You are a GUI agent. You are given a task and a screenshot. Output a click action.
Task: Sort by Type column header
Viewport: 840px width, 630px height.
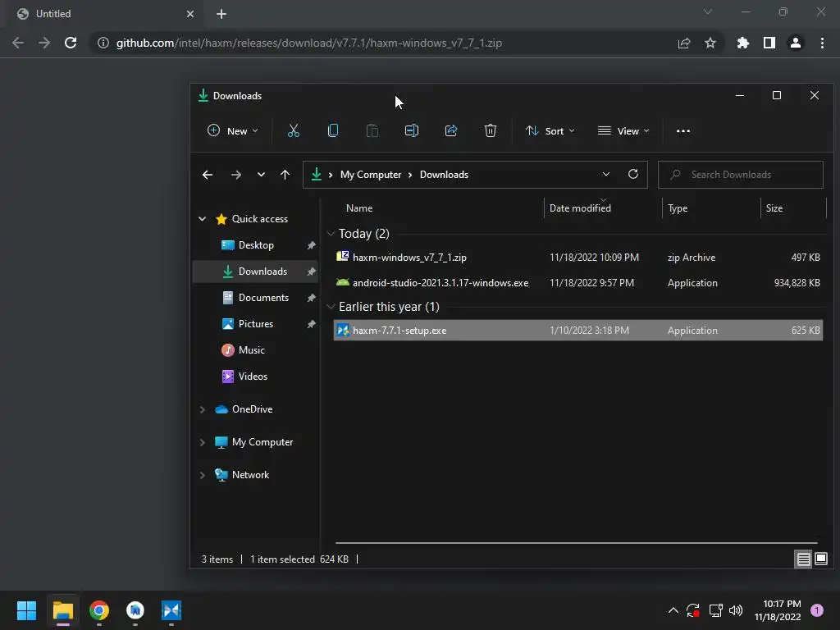tap(678, 208)
